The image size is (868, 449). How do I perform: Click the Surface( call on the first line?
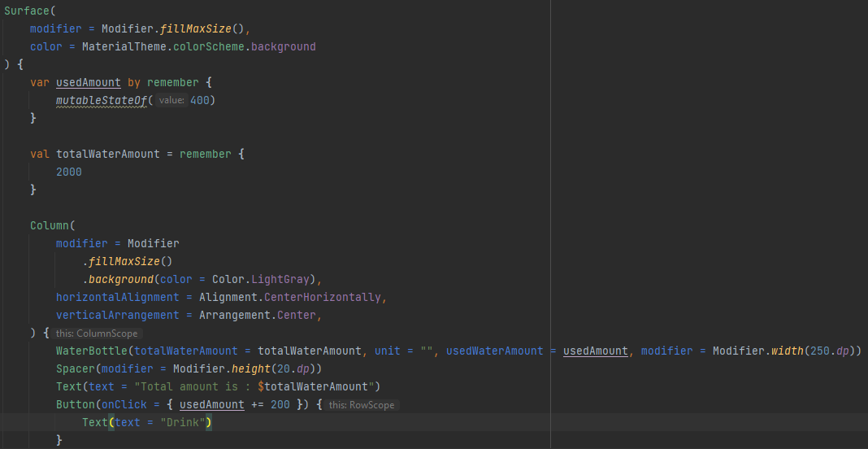[x=30, y=11]
